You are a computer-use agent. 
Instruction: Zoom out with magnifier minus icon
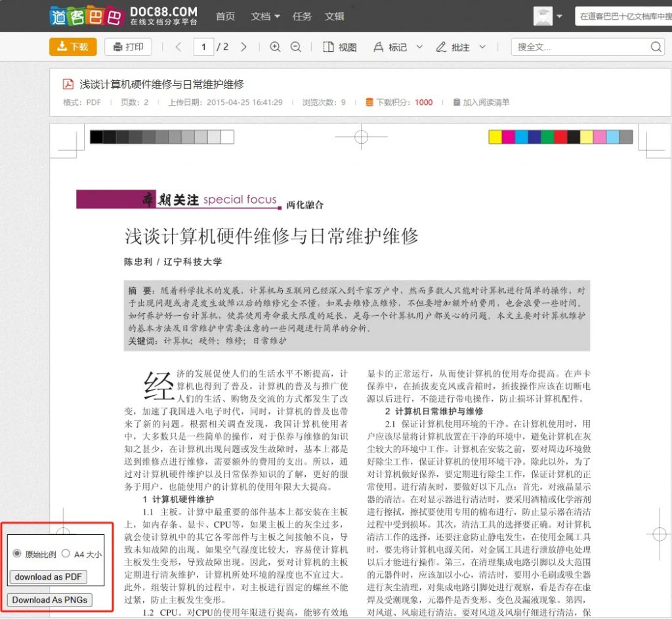[296, 47]
